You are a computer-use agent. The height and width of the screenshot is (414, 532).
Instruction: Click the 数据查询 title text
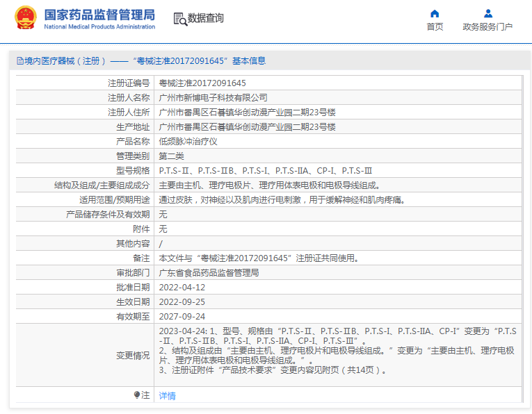click(x=206, y=18)
